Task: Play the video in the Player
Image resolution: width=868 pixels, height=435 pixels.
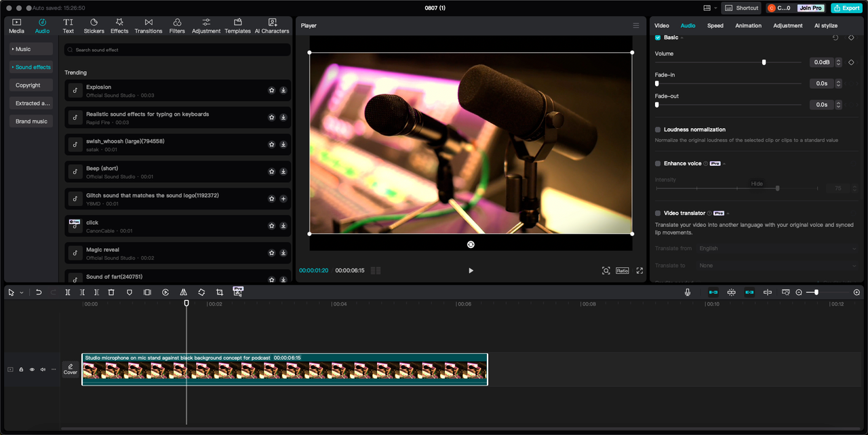Action: pyautogui.click(x=471, y=270)
